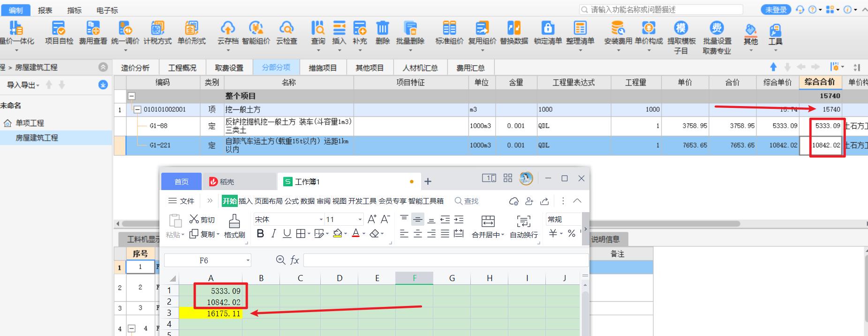The width and height of the screenshot is (868, 336).
Task: Collapse the left project tree panel
Action: click(103, 67)
